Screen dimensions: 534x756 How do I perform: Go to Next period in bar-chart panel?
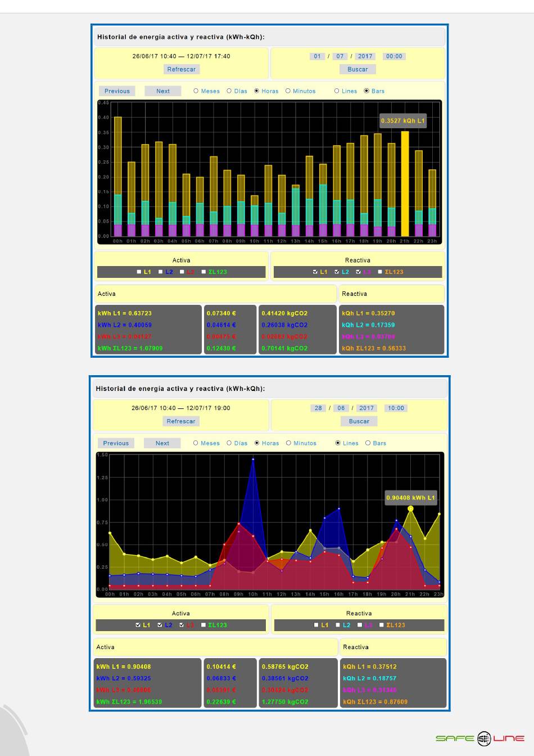[163, 91]
